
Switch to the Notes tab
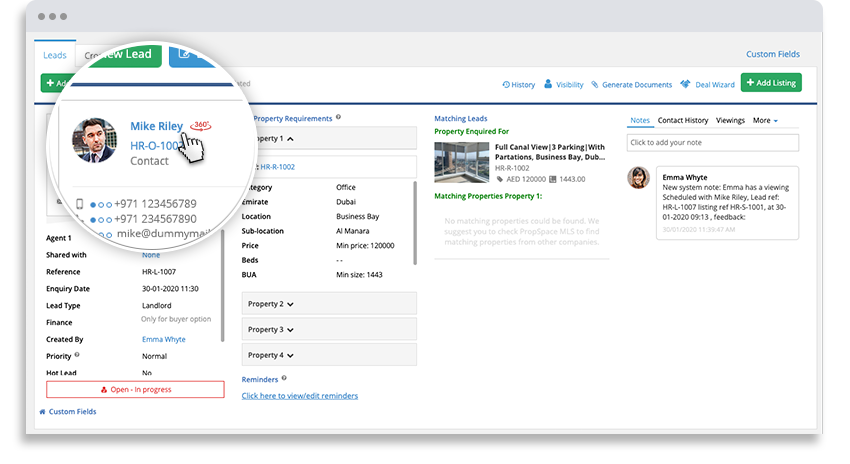click(x=640, y=120)
